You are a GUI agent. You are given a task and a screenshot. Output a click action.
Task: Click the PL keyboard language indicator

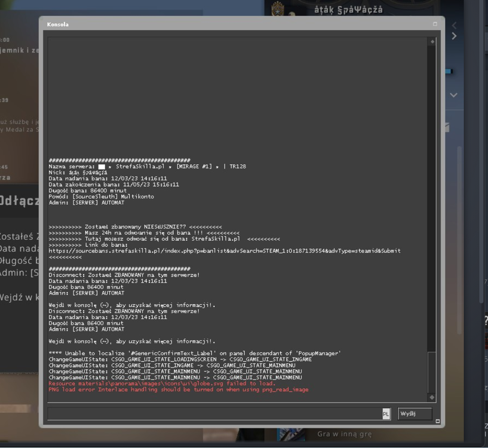(x=386, y=414)
